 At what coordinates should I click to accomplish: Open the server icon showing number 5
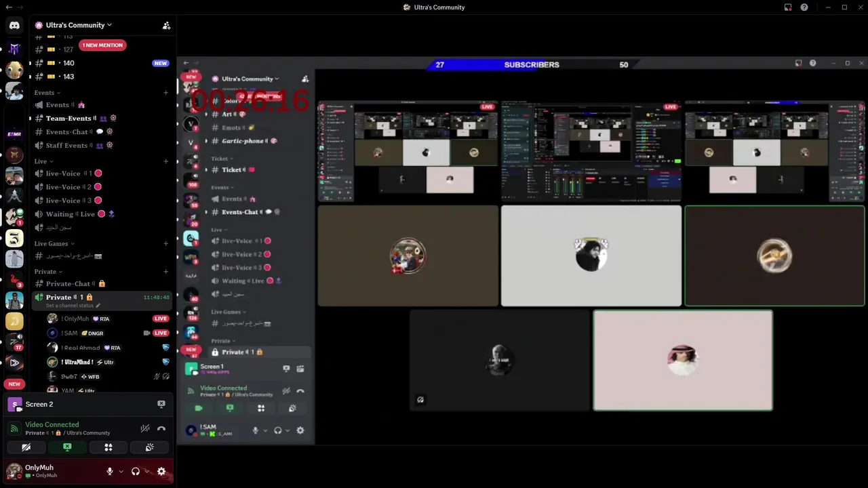14,238
